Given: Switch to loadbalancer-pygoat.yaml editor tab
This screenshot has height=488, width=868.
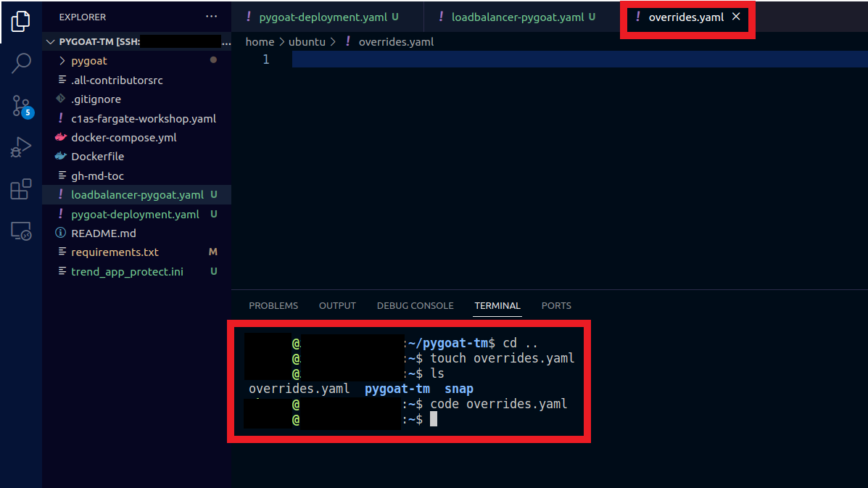Looking at the screenshot, I should coord(518,17).
